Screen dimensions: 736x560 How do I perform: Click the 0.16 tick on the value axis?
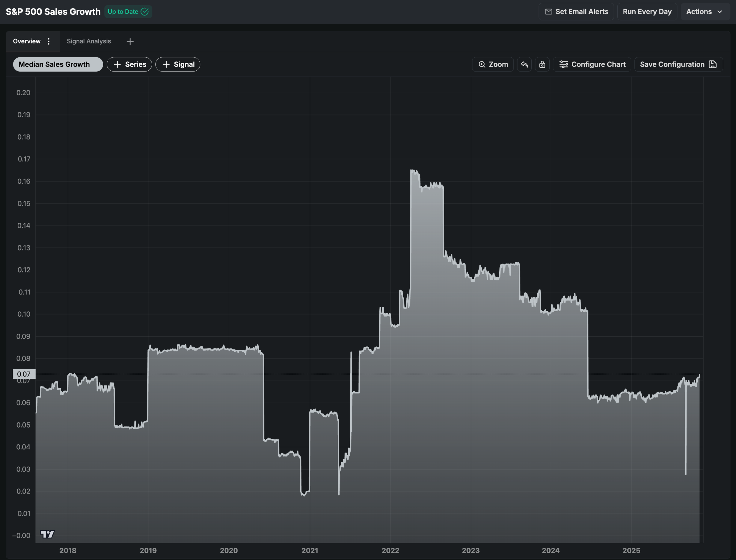[x=24, y=181]
